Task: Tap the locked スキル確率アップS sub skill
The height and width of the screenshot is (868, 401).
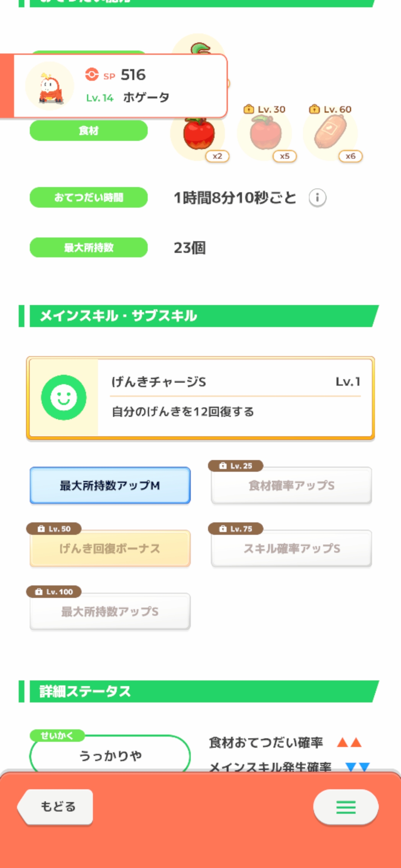Action: tap(291, 548)
